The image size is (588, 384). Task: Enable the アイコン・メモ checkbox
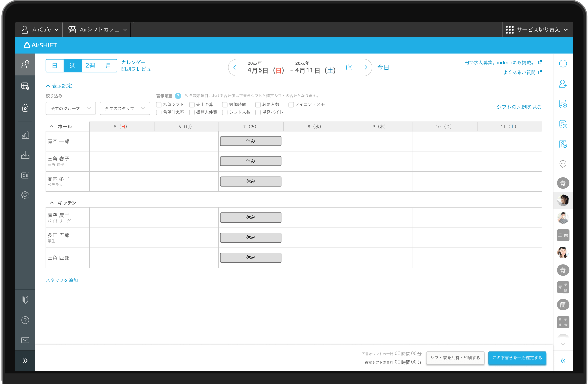pos(291,105)
